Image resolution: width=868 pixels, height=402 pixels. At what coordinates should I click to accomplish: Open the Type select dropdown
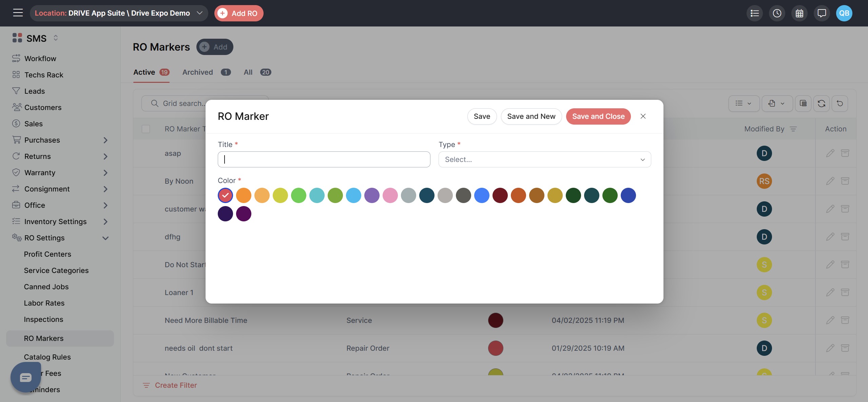(544, 160)
